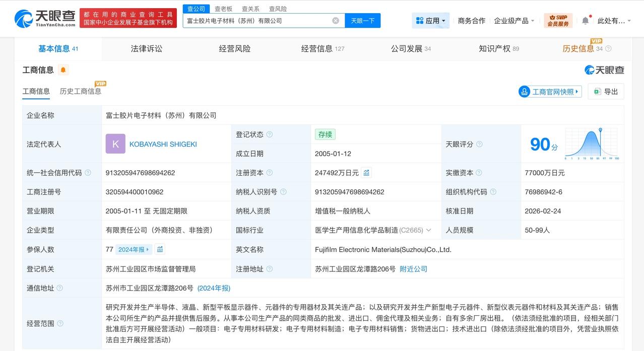Click the trend icon next to 参保人数 77
Image resolution: width=644 pixels, height=351 pixels.
coord(160,249)
